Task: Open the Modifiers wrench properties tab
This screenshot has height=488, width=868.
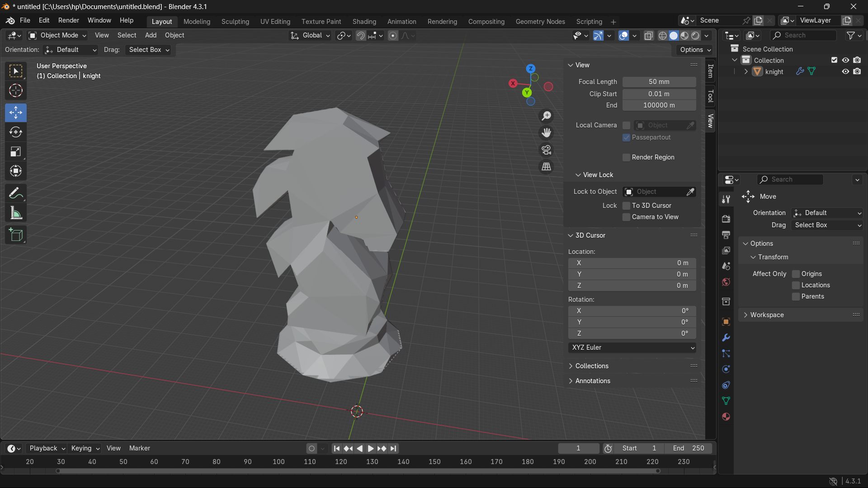Action: (726, 338)
